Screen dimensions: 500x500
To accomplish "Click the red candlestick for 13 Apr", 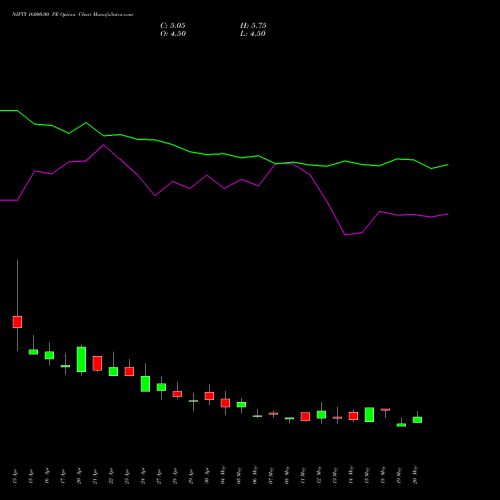I will pyautogui.click(x=17, y=322).
